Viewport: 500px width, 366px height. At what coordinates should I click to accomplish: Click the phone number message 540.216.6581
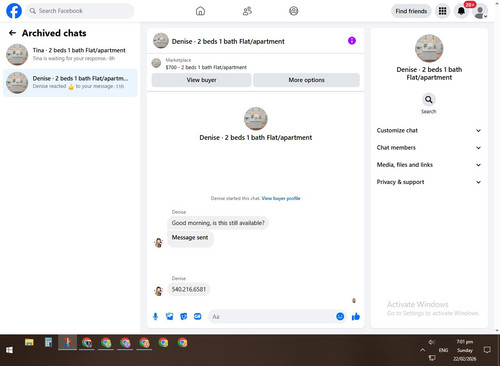[x=189, y=289]
